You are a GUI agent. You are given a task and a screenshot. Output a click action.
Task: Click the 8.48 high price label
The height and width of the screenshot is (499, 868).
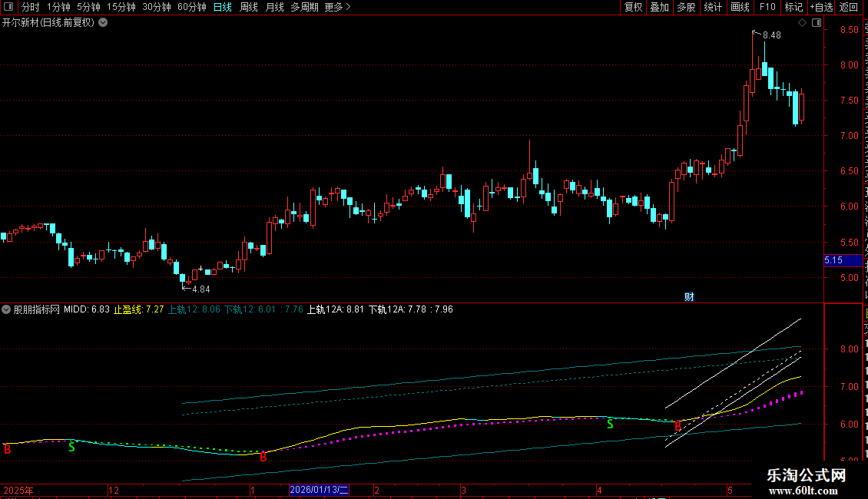pos(772,35)
